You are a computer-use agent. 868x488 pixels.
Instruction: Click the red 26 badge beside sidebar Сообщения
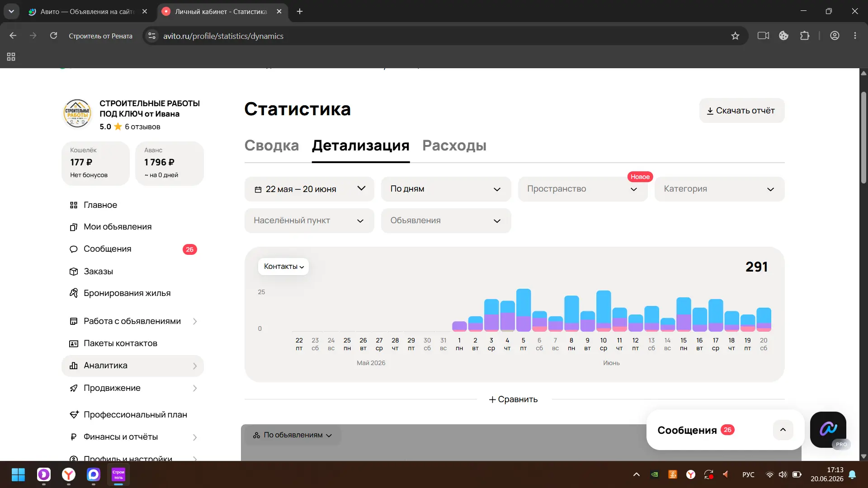tap(189, 249)
